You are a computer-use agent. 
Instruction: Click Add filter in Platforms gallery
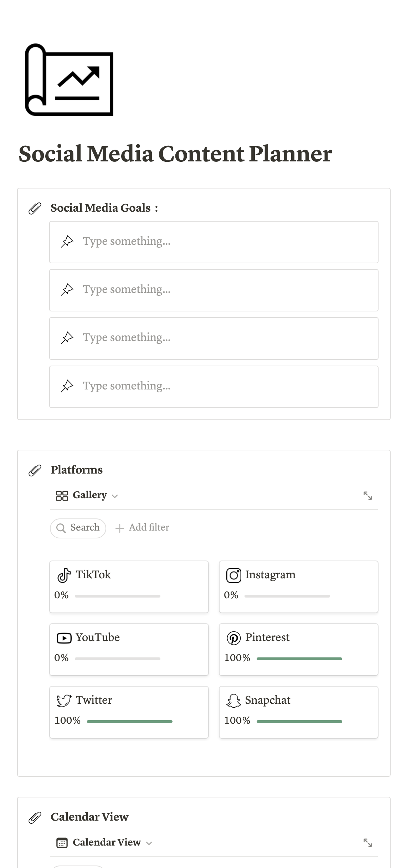pos(142,528)
